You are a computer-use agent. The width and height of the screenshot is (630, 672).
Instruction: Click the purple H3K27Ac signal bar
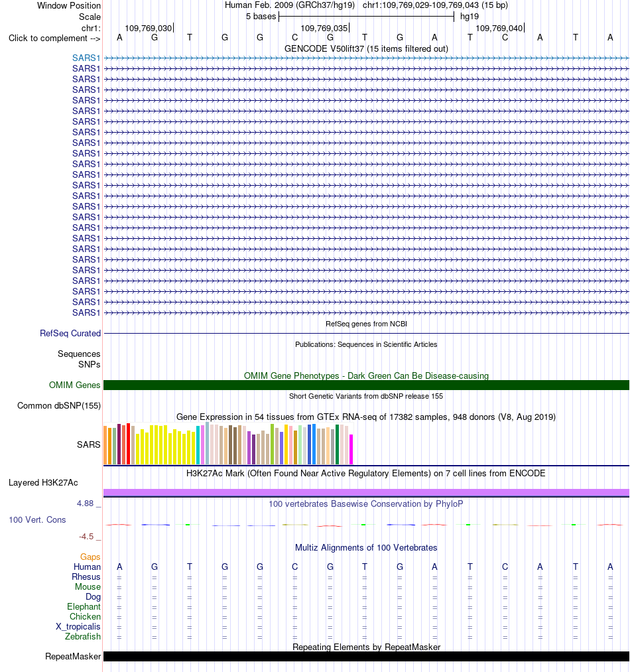click(367, 492)
